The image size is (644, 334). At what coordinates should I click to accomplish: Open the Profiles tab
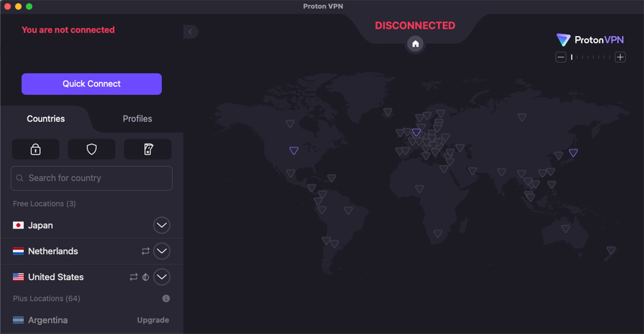pos(137,118)
